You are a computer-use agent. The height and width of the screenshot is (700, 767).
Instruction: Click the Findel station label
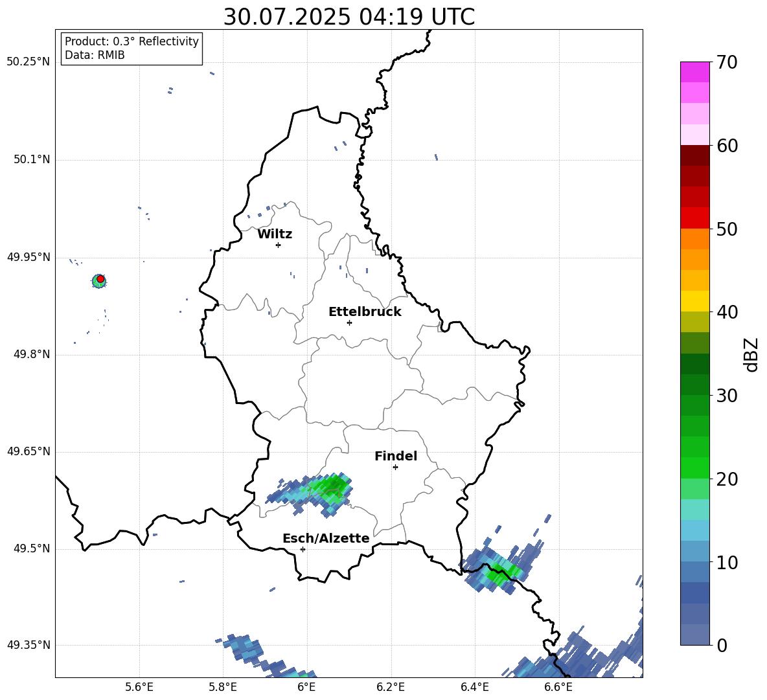click(x=396, y=456)
